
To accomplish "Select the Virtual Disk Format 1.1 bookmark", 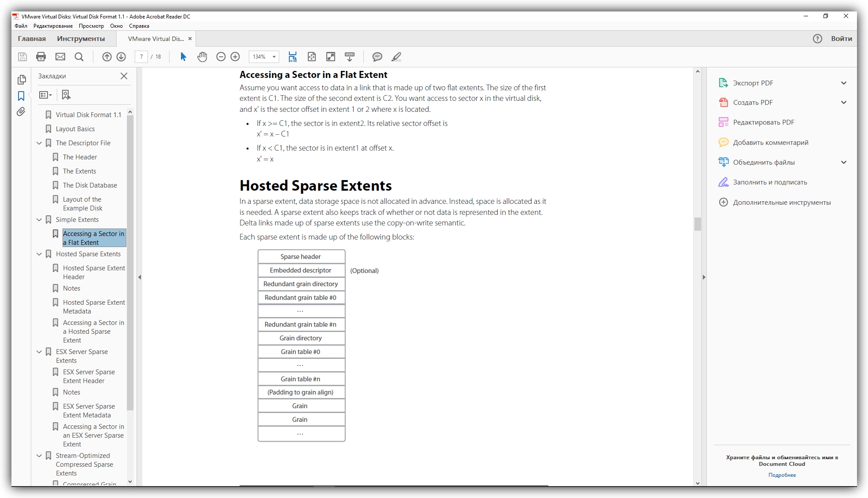I will coord(88,114).
